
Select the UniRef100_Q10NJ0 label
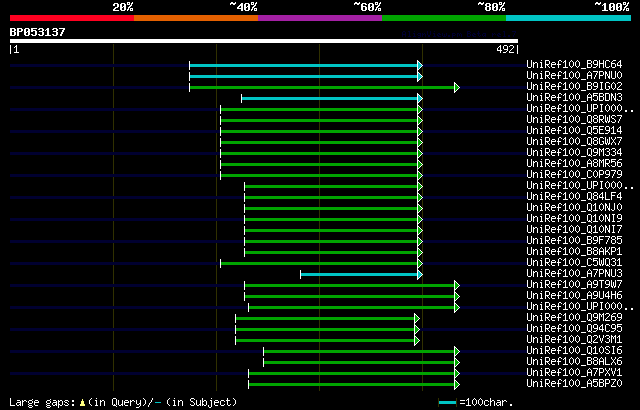[x=574, y=208]
